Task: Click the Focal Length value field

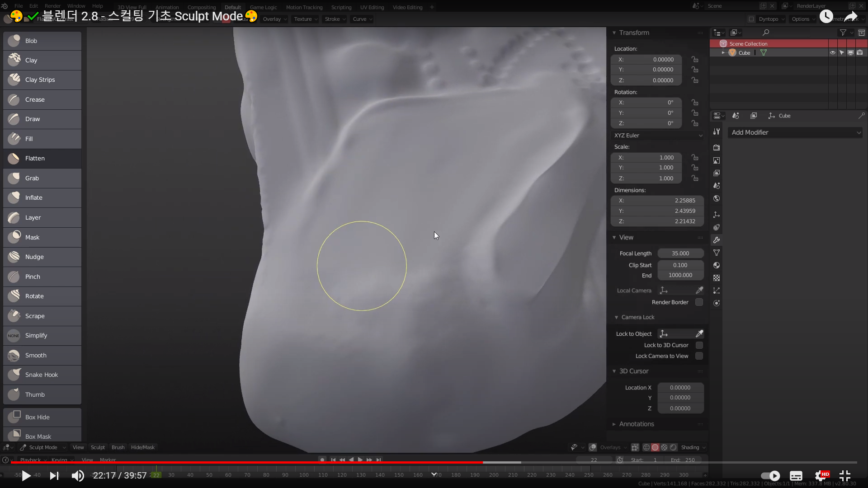Action: click(680, 253)
